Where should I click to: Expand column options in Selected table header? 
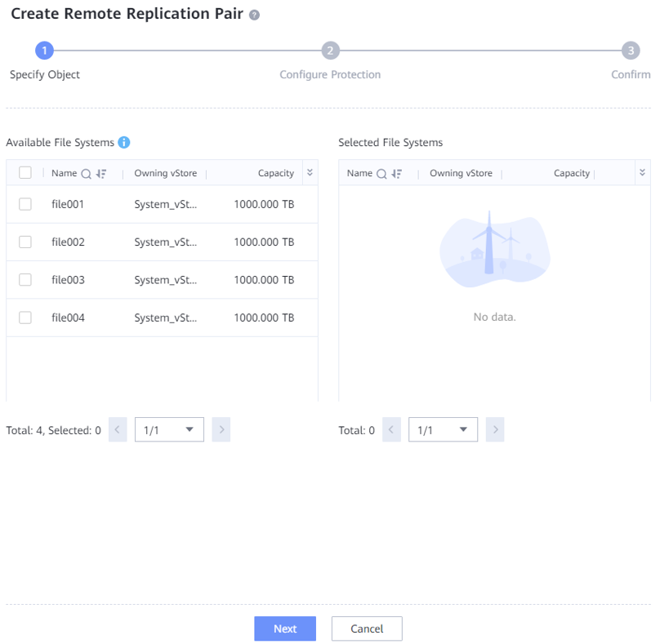coord(642,172)
